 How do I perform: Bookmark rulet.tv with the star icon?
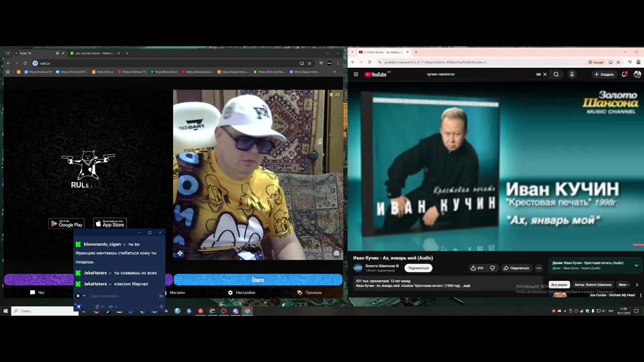coord(309,63)
